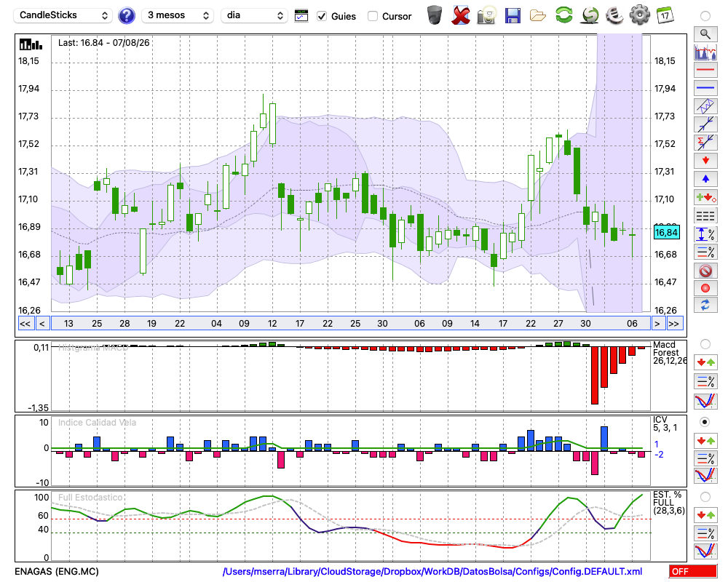Enable the Cursor checkbox
Image resolution: width=728 pixels, height=582 pixels.
372,16
